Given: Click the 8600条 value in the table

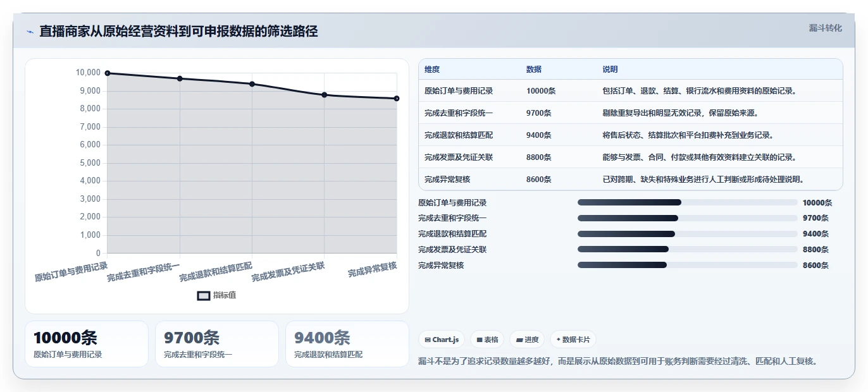Looking at the screenshot, I should point(539,180).
